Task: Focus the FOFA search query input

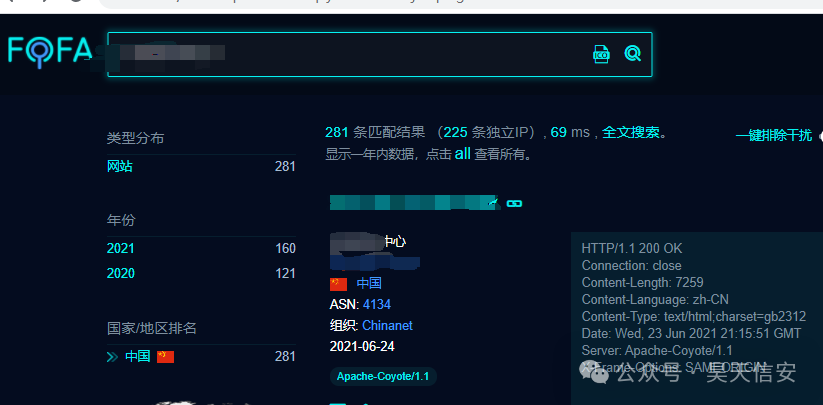Action: point(350,54)
